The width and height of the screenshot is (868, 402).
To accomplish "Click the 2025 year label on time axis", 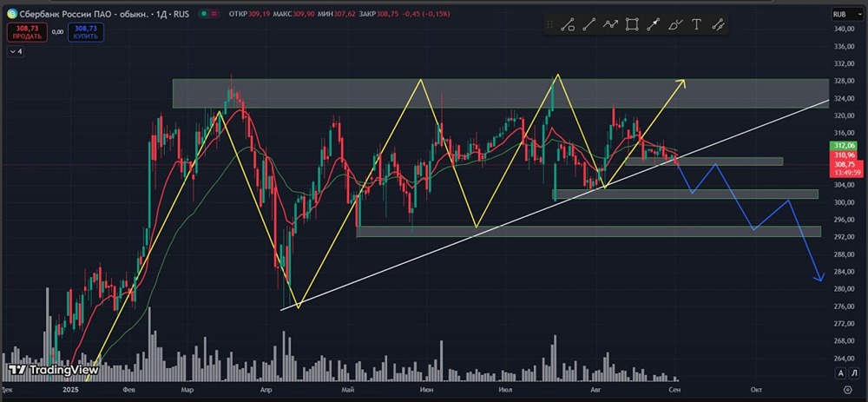I will click(71, 391).
